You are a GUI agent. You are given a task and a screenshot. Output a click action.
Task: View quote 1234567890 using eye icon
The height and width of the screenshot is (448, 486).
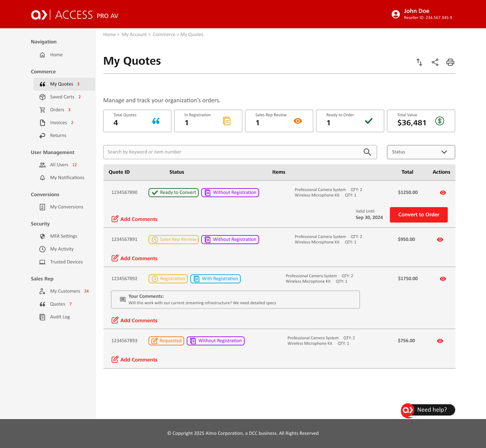point(443,193)
